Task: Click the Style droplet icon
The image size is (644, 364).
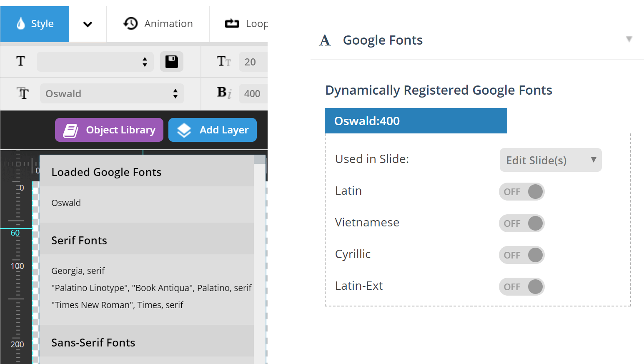Action: coord(20,24)
